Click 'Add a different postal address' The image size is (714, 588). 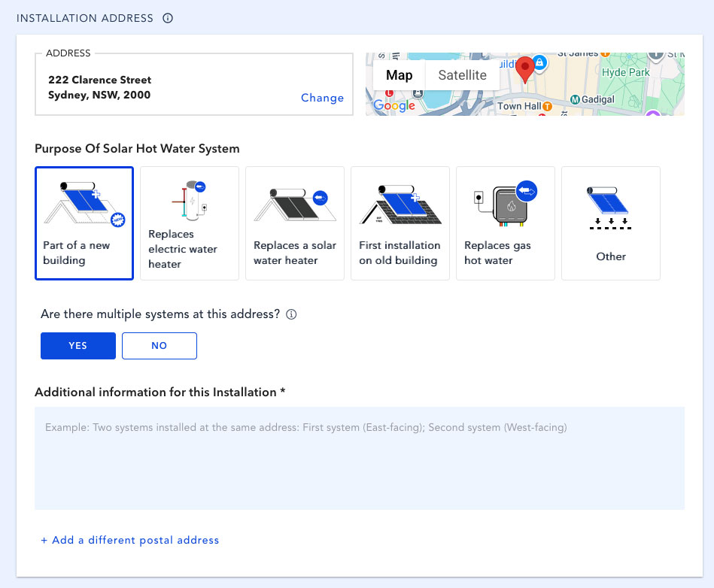[x=130, y=540]
